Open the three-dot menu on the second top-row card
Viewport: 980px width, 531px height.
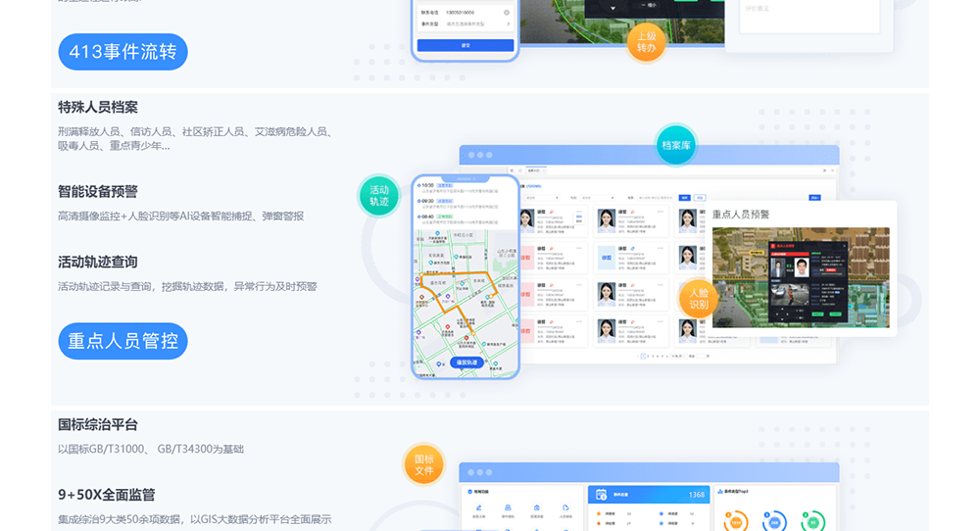click(x=660, y=212)
